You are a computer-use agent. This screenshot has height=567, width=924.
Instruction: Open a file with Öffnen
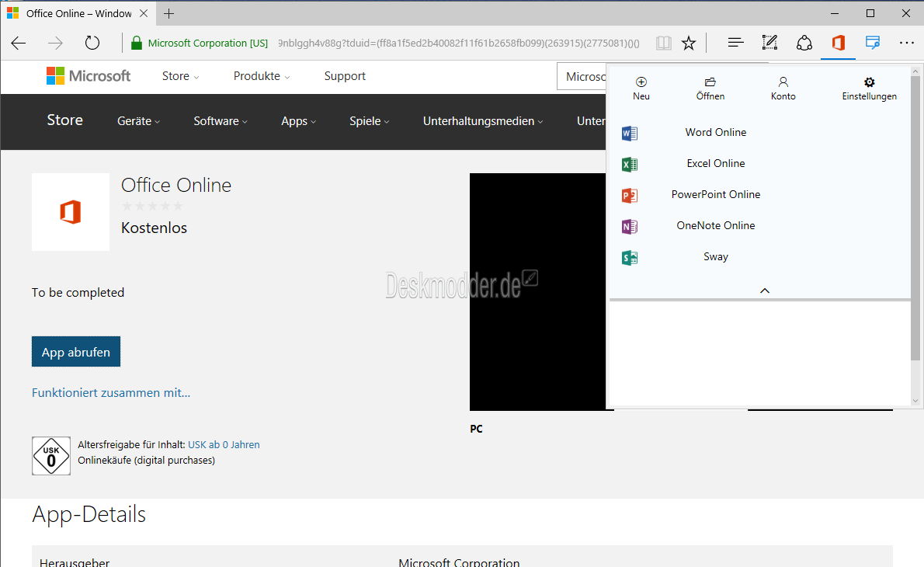point(710,89)
